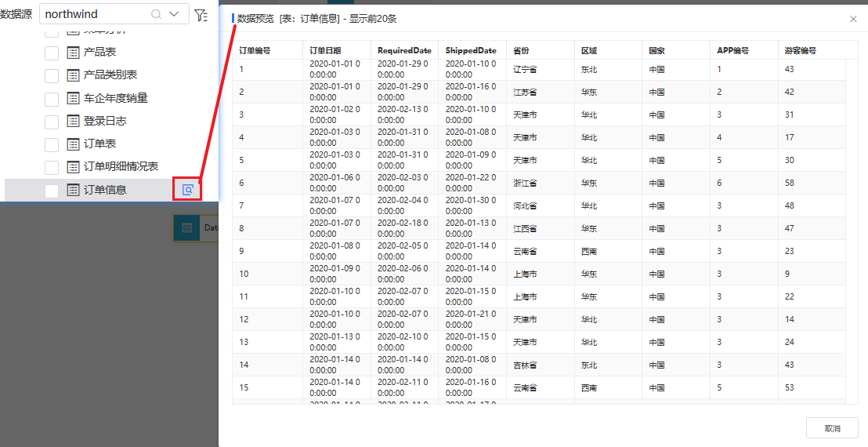Click the table icon next to 登录日志
This screenshot has height=447, width=868.
(x=73, y=121)
